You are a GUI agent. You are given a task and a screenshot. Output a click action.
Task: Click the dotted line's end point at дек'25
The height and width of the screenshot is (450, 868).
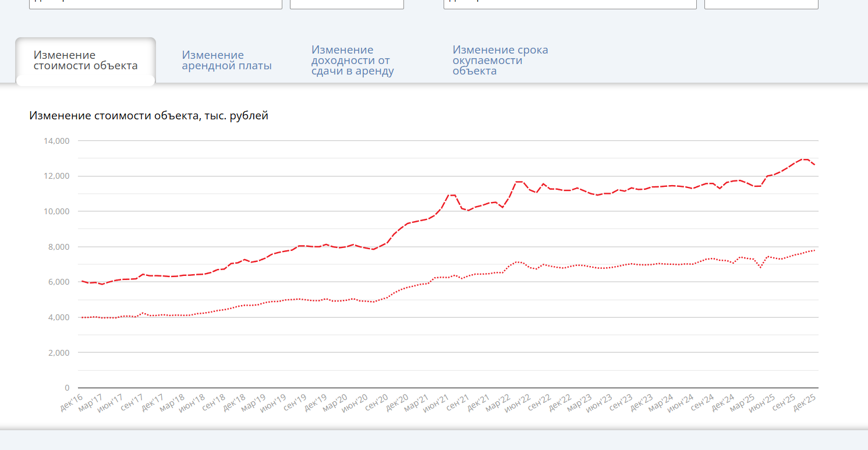pos(814,250)
